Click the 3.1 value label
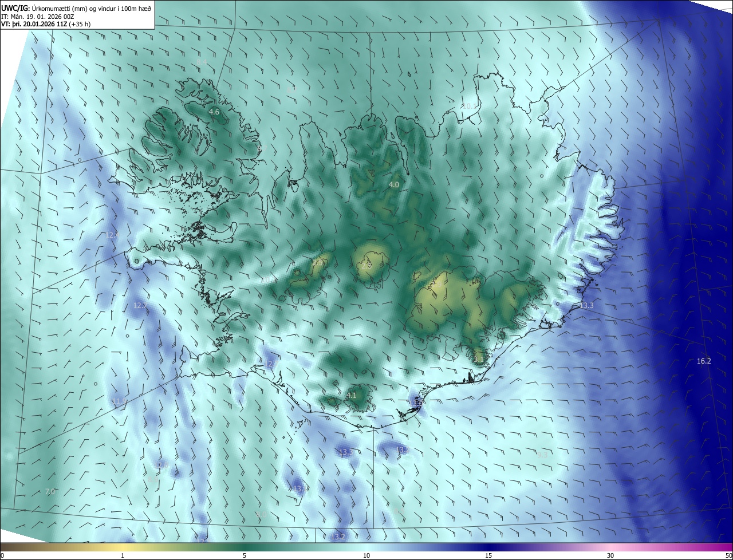The height and width of the screenshot is (560, 733). [x=479, y=359]
